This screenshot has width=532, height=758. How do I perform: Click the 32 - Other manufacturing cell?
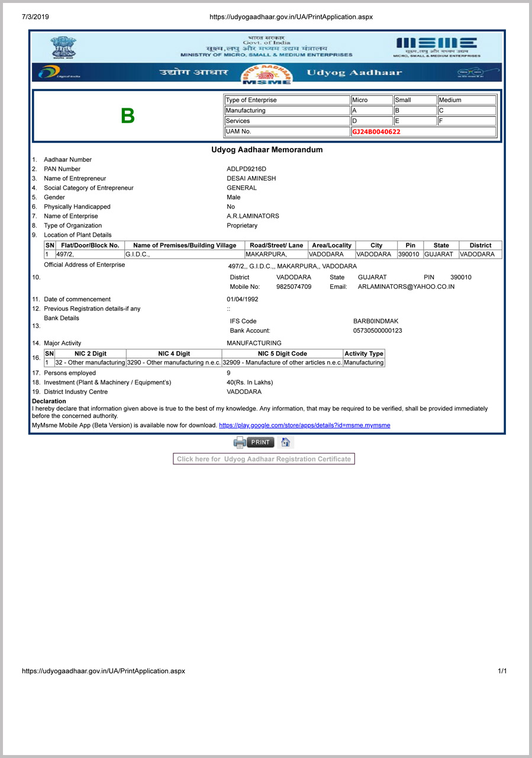90,362
